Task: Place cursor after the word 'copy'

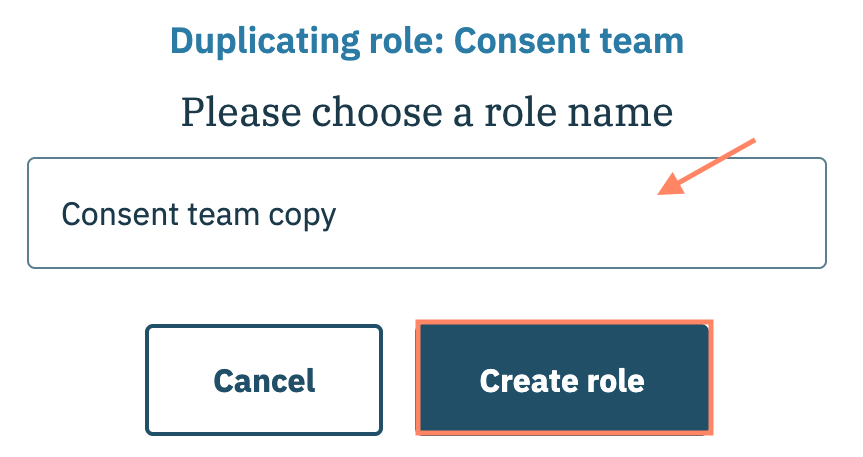Action: [338, 215]
